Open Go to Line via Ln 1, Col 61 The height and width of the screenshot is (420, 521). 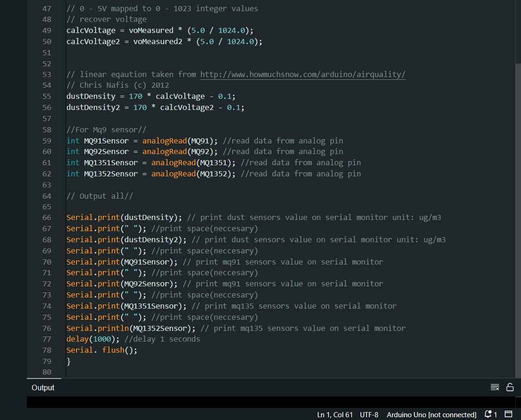[x=334, y=414]
